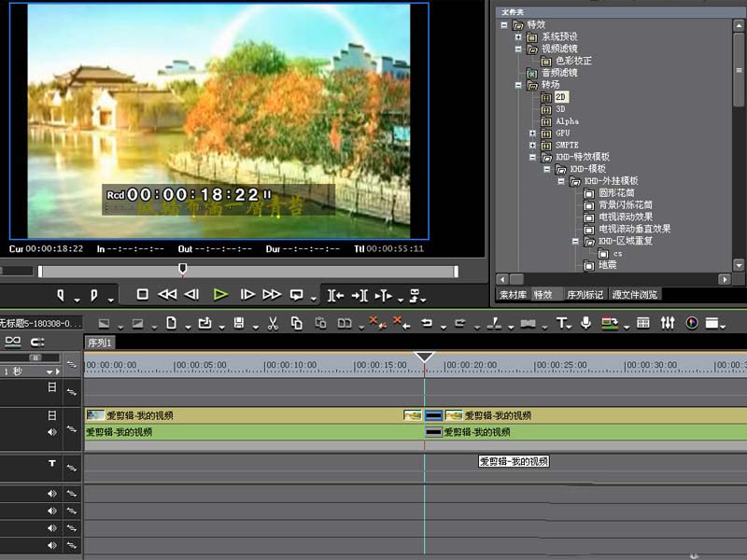Click the vectorscope color wheel icon
Viewport: 747px width, 560px height.
pyautogui.click(x=692, y=323)
